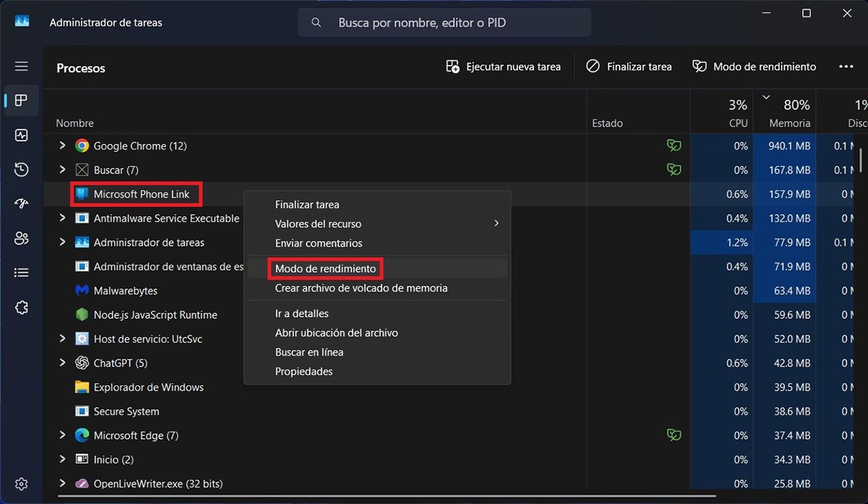Click the 1.2% CPU value cell

(x=722, y=242)
